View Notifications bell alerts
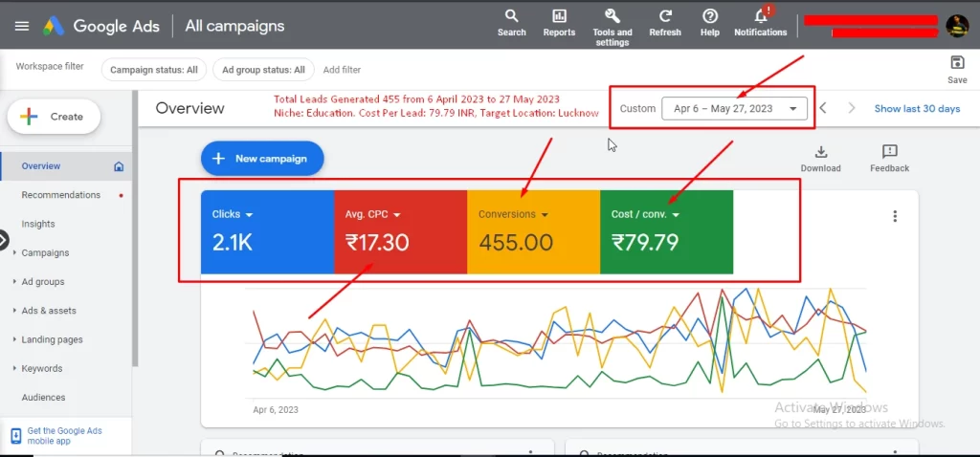 (761, 22)
